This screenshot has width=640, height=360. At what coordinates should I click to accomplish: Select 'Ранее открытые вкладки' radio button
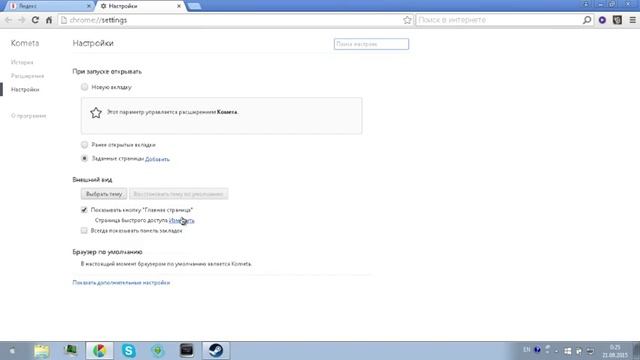(x=84, y=144)
